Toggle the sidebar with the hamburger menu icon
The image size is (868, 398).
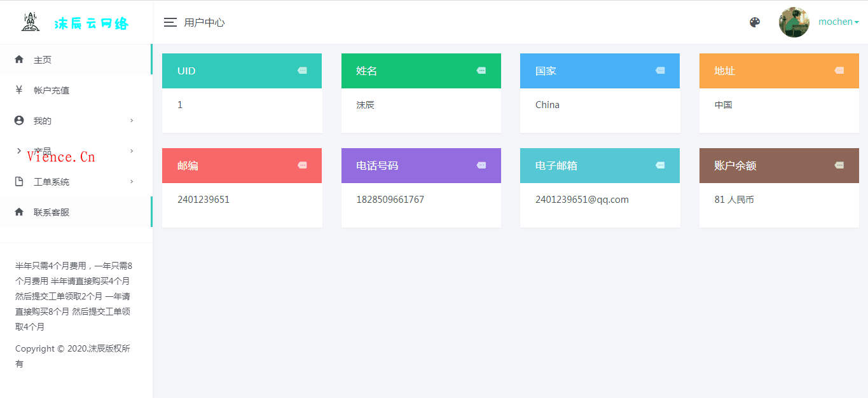170,22
